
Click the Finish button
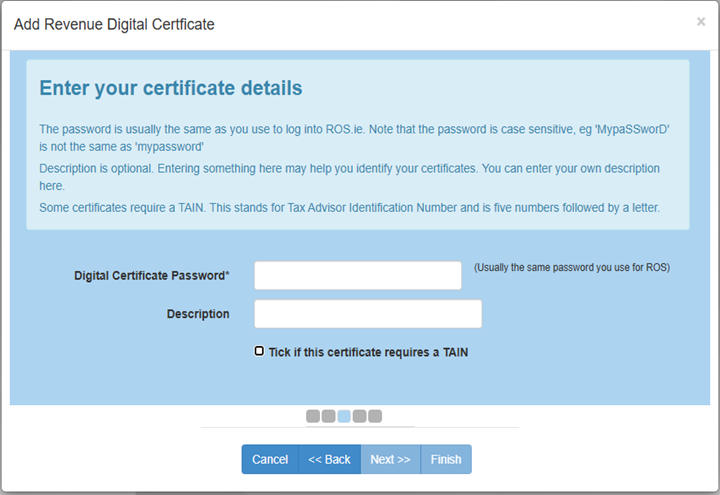446,459
